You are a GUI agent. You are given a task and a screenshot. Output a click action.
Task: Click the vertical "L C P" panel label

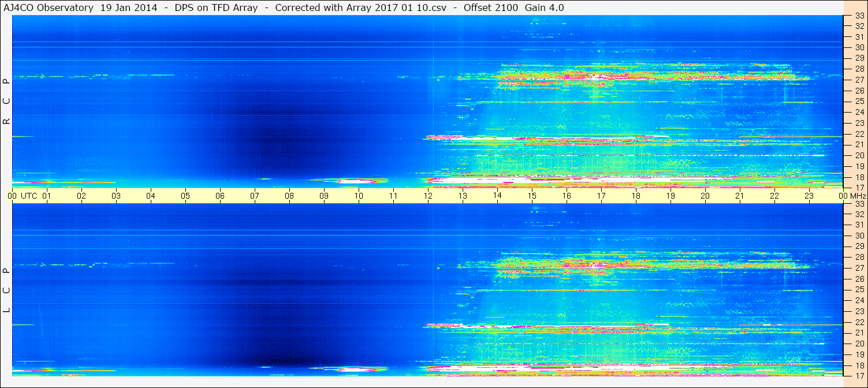point(7,290)
